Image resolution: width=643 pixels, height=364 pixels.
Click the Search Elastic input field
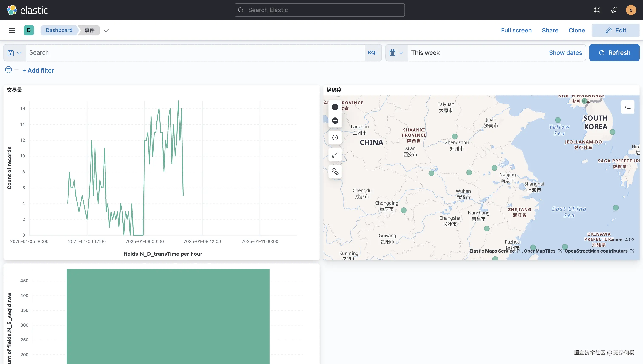pyautogui.click(x=320, y=10)
